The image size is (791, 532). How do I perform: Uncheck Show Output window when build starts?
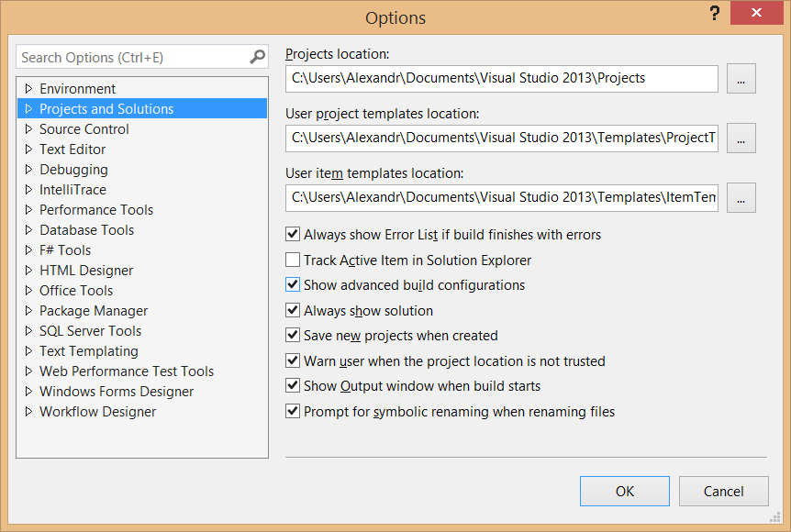(x=293, y=385)
